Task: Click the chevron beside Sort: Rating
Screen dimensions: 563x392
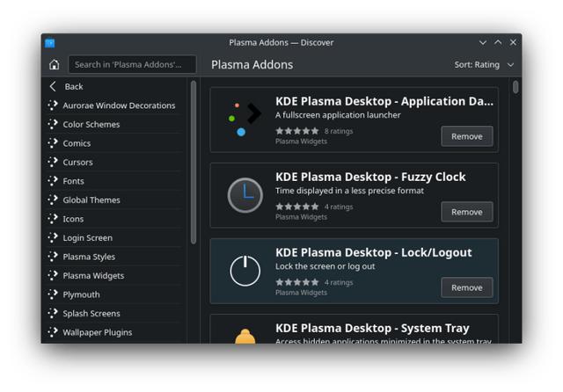Action: click(510, 65)
